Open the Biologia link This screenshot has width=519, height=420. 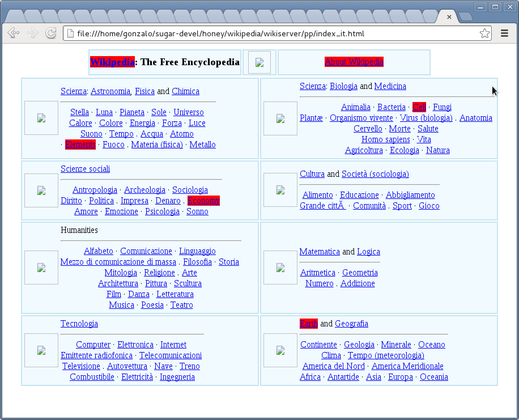[343, 86]
